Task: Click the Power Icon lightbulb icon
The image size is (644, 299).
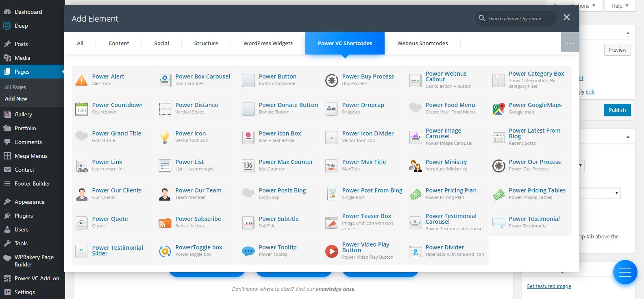Action: (165, 137)
